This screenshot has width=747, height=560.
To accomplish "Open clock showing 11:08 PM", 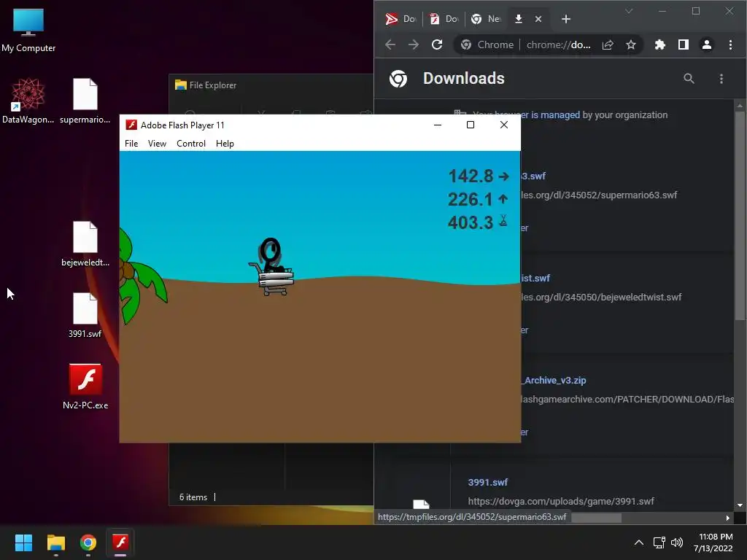I will pyautogui.click(x=713, y=542).
